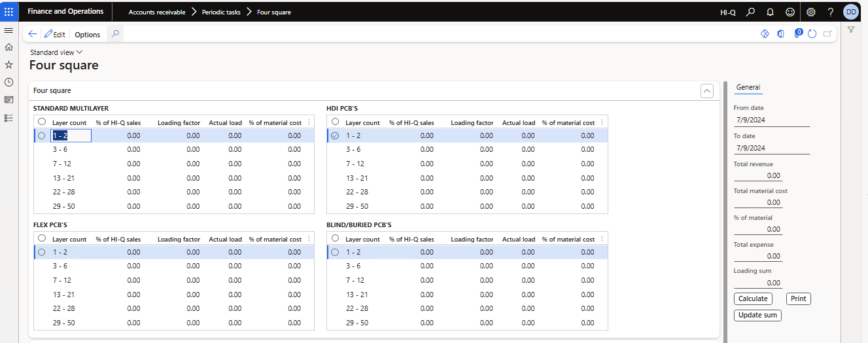Open column options for HDI PCB's grid
Screen dimensions: 868x343
tap(602, 122)
